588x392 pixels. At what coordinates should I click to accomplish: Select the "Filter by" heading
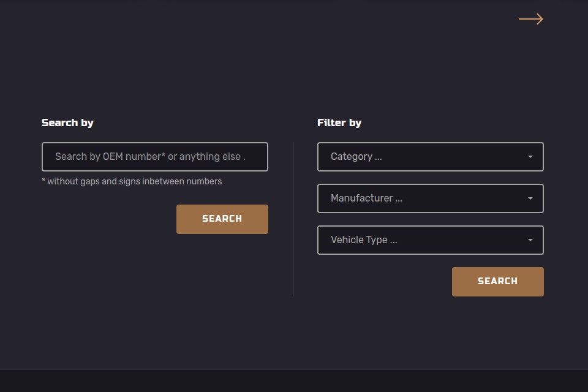coord(339,123)
